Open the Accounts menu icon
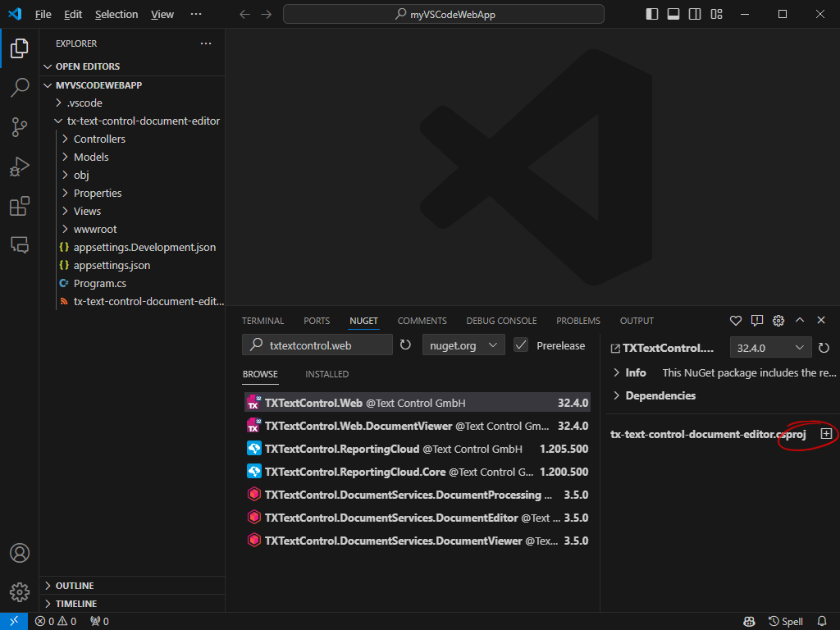 pos(20,553)
